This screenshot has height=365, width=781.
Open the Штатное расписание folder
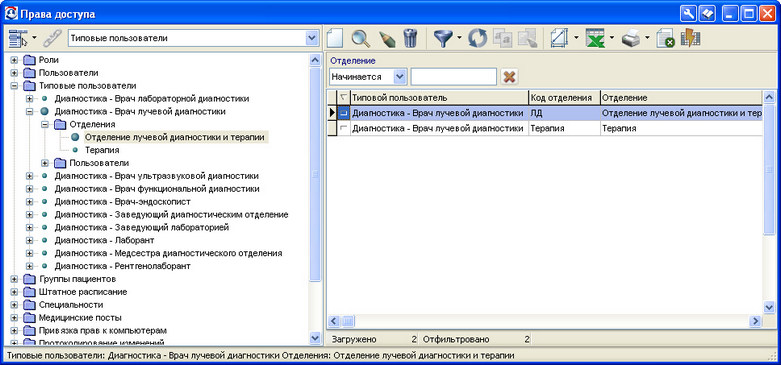(x=83, y=292)
